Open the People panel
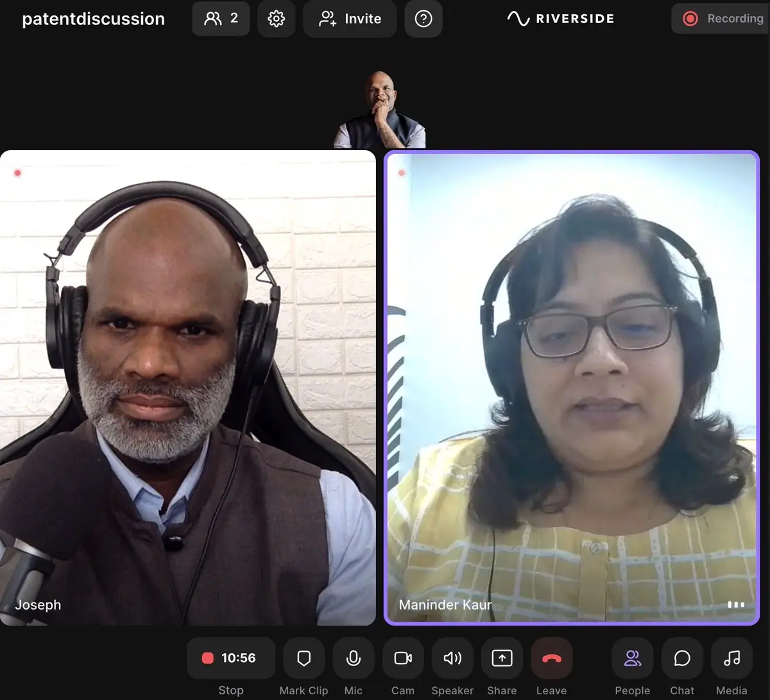 [x=633, y=658]
